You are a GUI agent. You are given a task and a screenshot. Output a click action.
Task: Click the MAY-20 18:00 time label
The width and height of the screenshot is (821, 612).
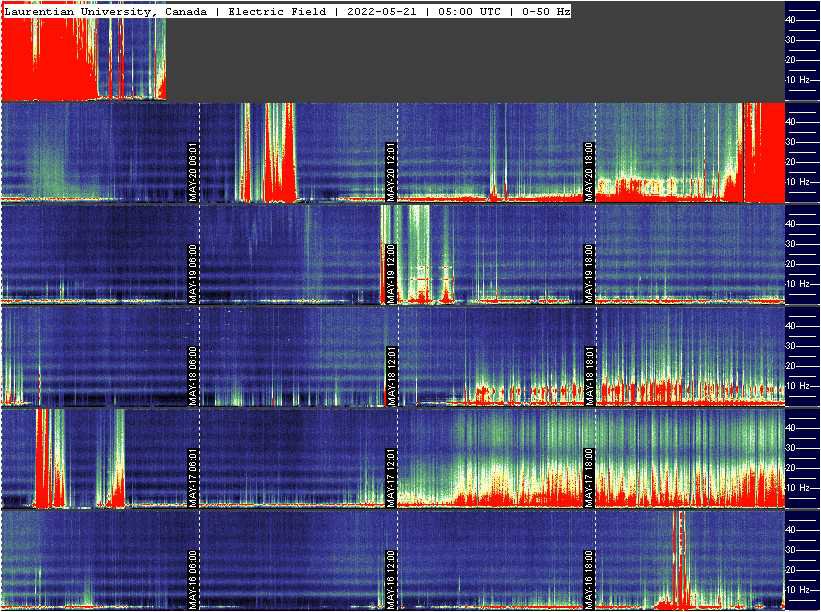[590, 172]
